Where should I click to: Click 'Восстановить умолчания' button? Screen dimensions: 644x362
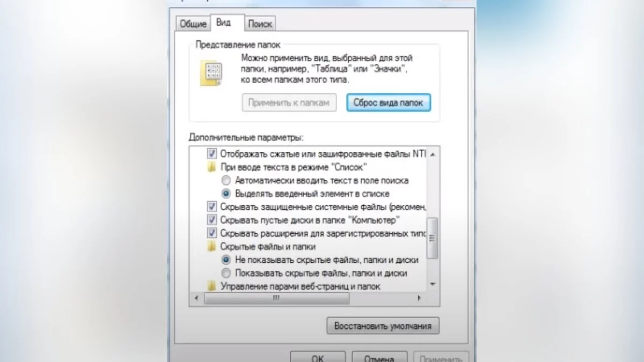(383, 326)
